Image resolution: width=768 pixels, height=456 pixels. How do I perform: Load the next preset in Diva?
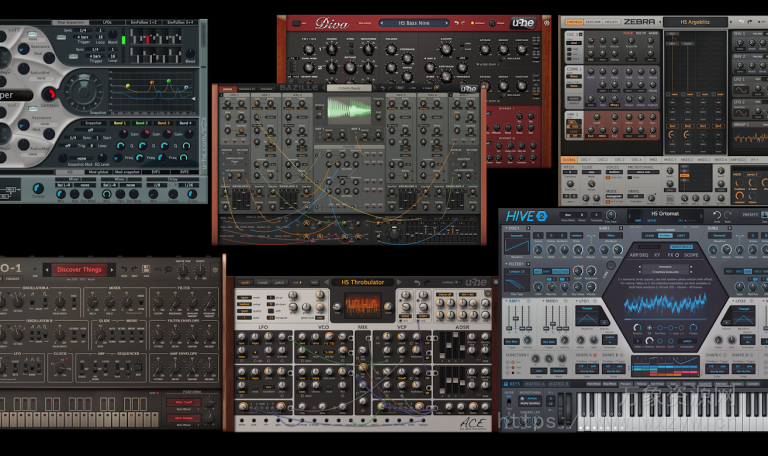click(446, 23)
